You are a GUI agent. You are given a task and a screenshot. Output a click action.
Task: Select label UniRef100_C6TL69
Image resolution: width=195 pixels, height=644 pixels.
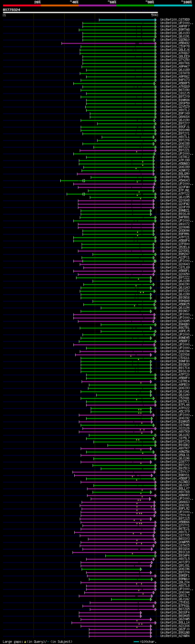pyautogui.click(x=175, y=268)
